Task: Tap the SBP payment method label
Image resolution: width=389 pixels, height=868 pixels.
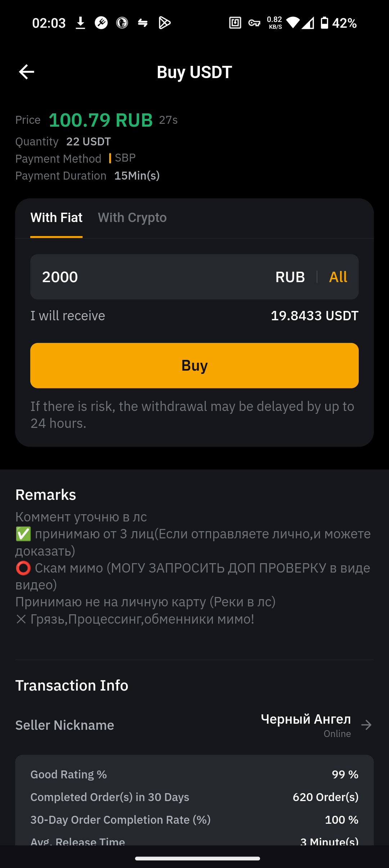Action: (125, 158)
